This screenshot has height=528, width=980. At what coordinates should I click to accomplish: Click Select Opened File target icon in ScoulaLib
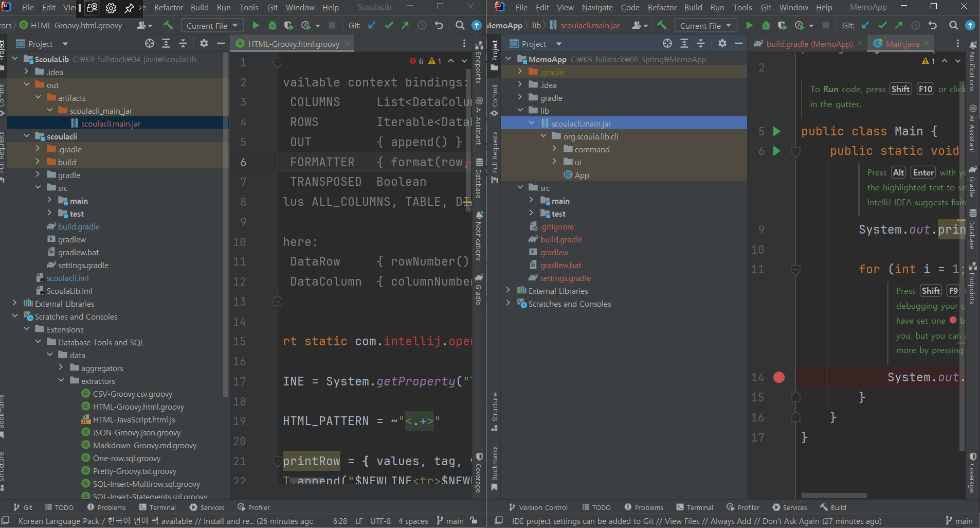(149, 44)
